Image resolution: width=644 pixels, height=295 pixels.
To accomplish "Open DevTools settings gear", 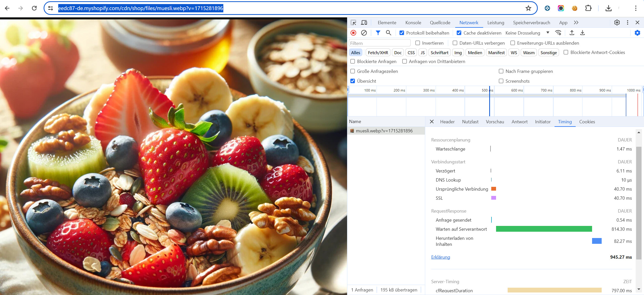I will [617, 23].
